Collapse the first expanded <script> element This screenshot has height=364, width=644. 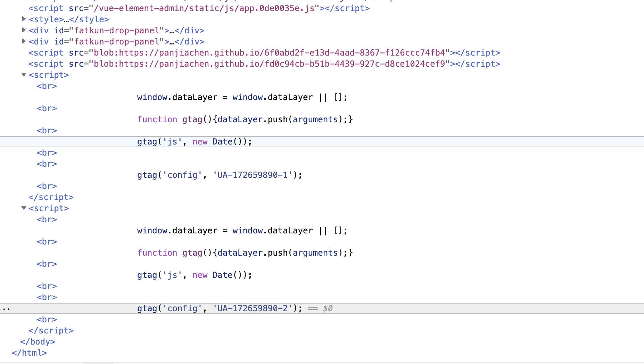coord(23,74)
